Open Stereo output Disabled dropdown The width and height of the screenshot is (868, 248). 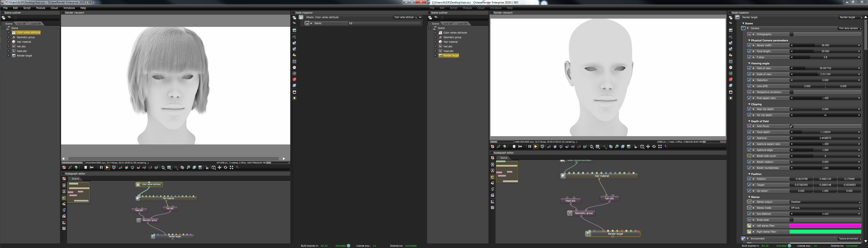825,202
